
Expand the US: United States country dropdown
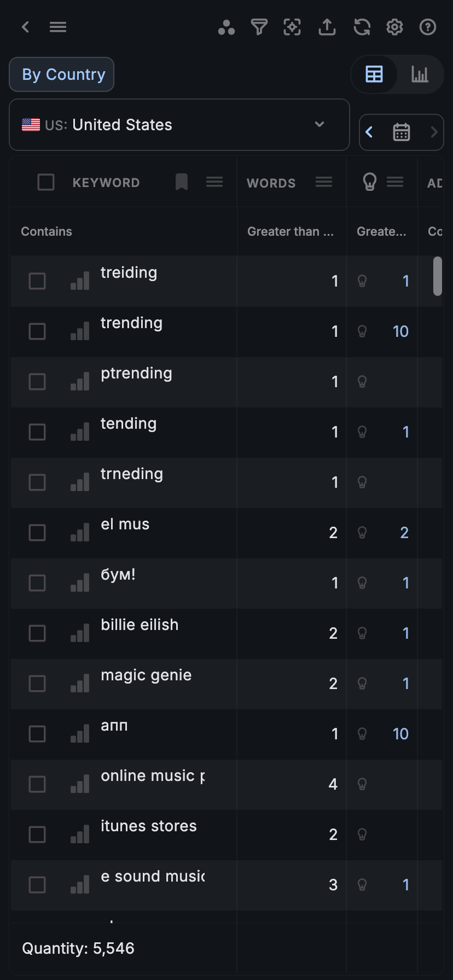coord(179,125)
